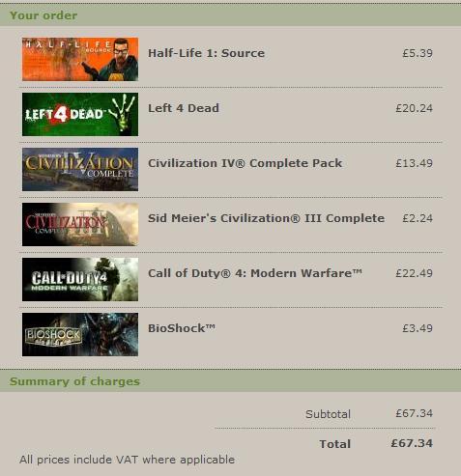Open the Left 4 Dead banner image
The height and width of the screenshot is (476, 461).
point(80,114)
